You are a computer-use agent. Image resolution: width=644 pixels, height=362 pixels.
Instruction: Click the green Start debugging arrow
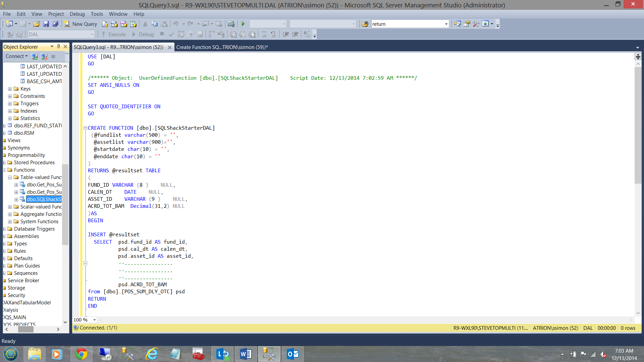[243, 24]
